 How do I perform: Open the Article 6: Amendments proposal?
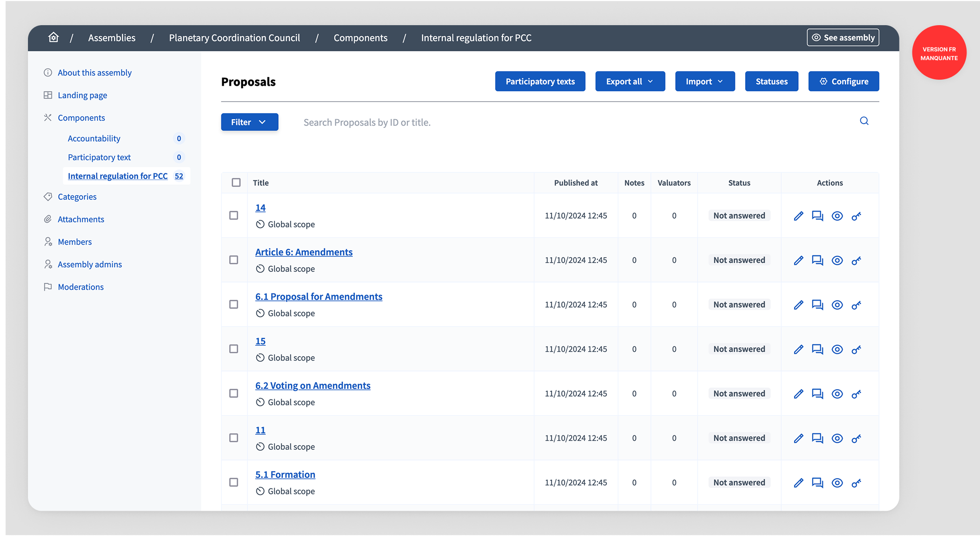pyautogui.click(x=304, y=252)
